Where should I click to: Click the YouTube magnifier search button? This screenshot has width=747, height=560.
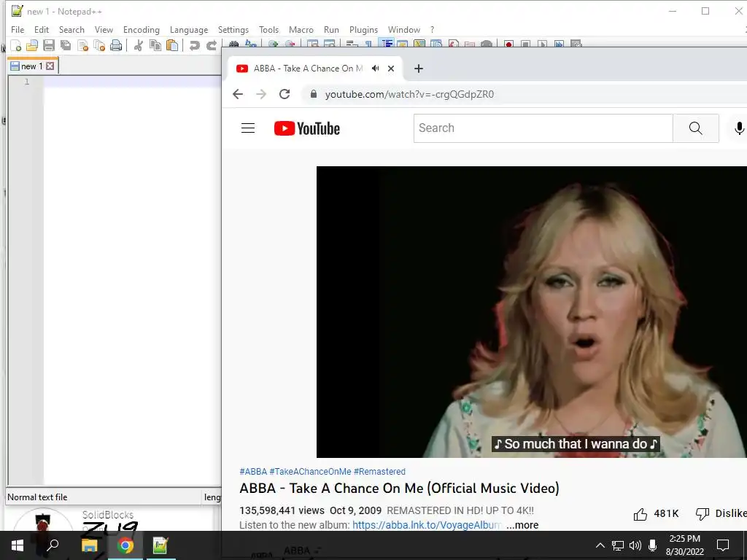click(x=695, y=128)
